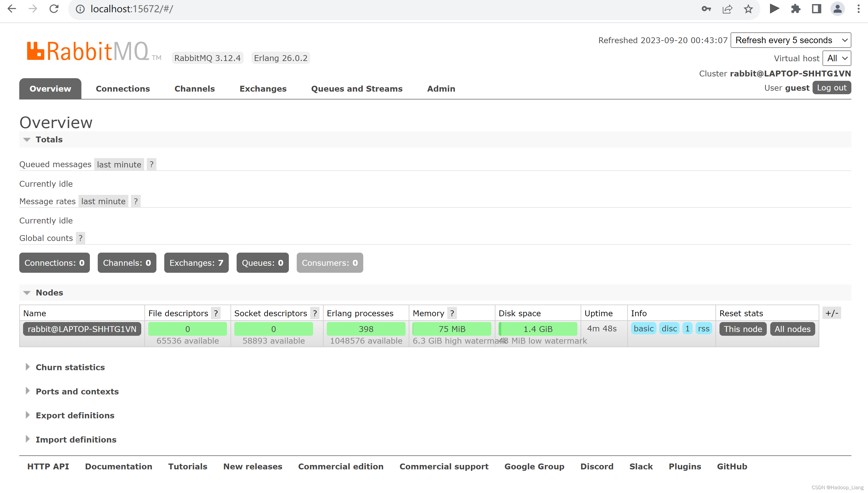
Task: Toggle the message rates last minute range
Action: (x=103, y=201)
